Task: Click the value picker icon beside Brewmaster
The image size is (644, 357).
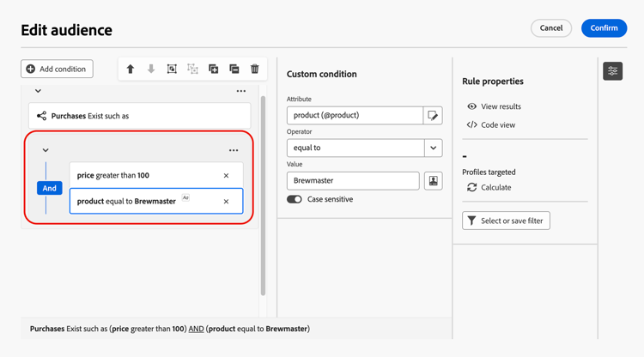Action: 433,180
